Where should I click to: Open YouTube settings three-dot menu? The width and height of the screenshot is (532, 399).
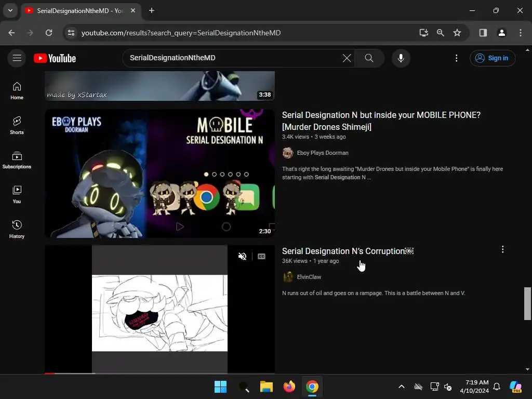[456, 58]
